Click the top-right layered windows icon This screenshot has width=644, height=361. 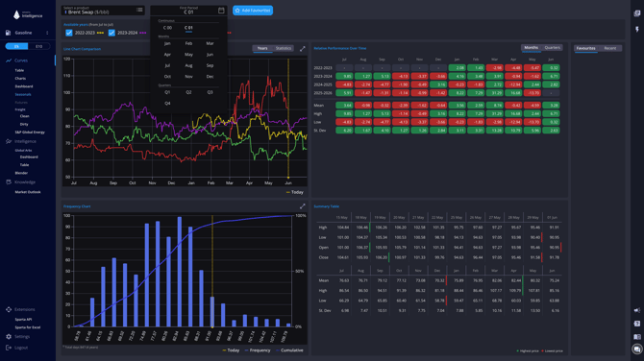coord(637,13)
